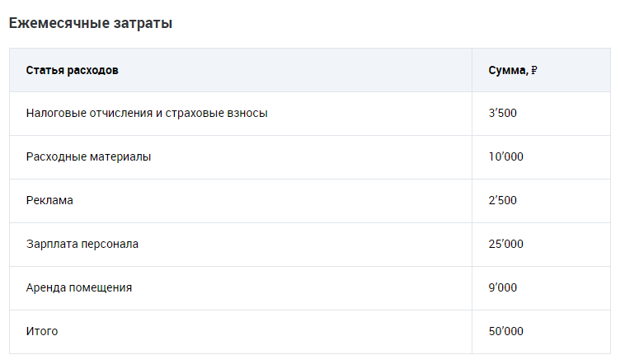Image resolution: width=625 pixels, height=364 pixels.
Task: Select the 2'500 advertising amount
Action: (502, 200)
